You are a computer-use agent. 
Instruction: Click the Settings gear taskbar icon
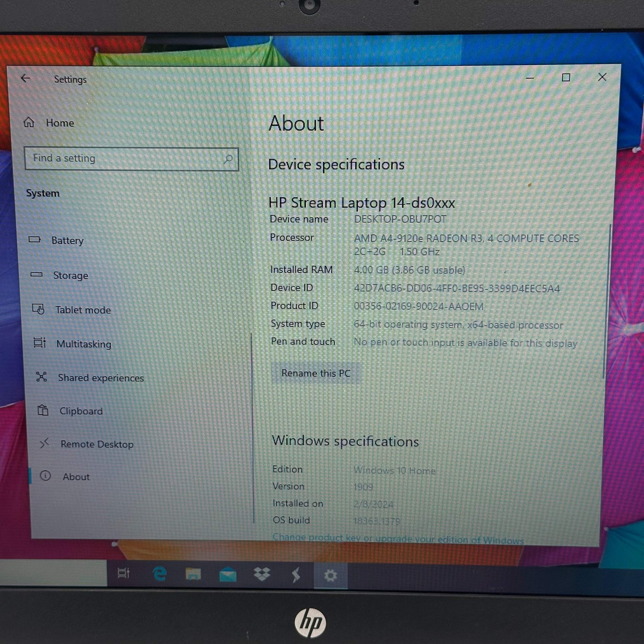[x=330, y=576]
